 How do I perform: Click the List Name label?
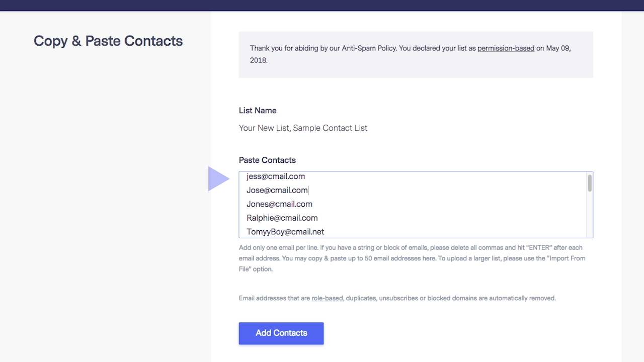coord(258,111)
